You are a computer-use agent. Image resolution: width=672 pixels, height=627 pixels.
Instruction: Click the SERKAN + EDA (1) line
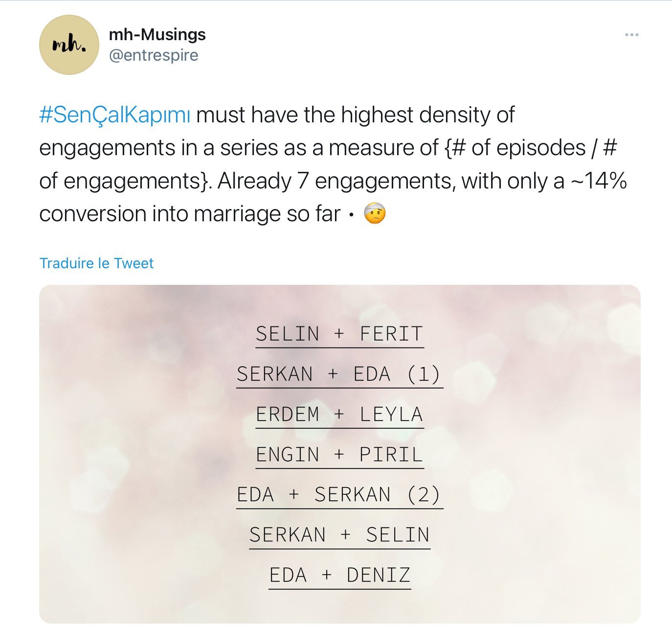pyautogui.click(x=339, y=374)
